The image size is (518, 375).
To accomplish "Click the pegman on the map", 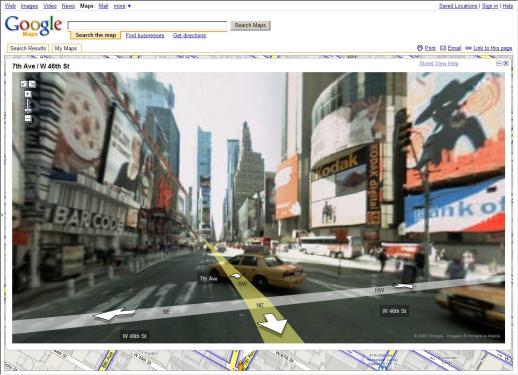I will [x=241, y=366].
